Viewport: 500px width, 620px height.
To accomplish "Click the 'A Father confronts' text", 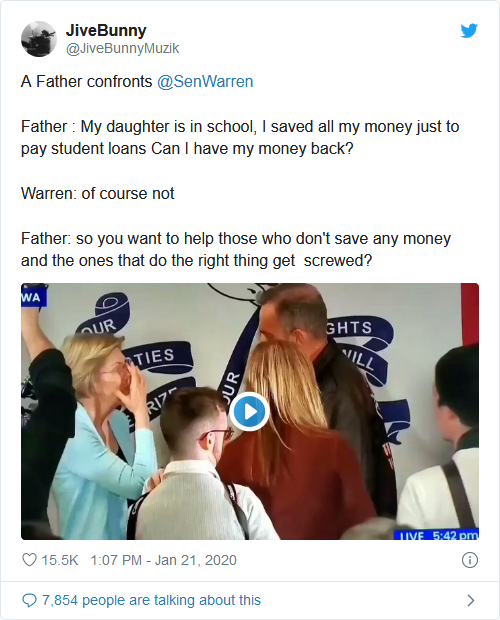I will coord(87,81).
